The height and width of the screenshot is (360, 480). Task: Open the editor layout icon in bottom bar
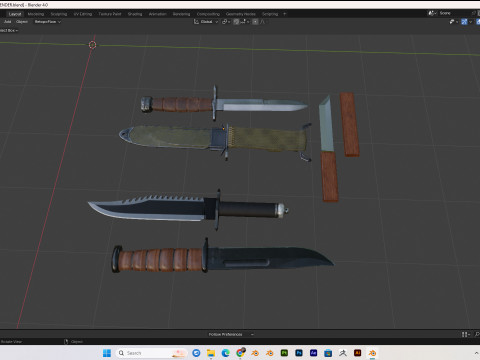pyautogui.click(x=465, y=334)
